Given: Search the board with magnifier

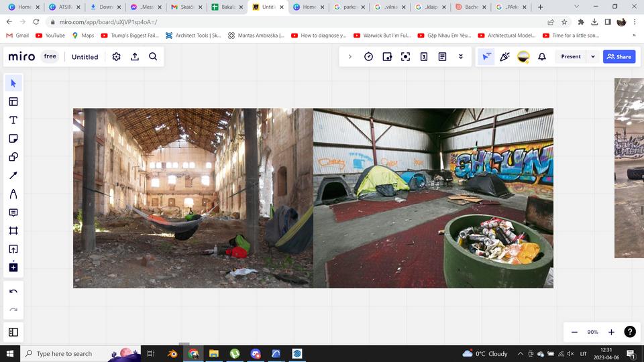Looking at the screenshot, I should pyautogui.click(x=153, y=56).
